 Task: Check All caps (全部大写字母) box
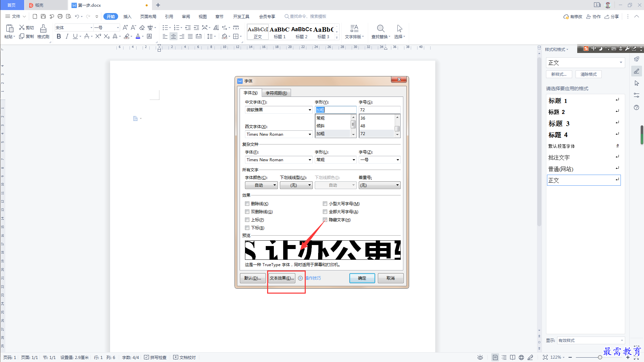tap(325, 212)
